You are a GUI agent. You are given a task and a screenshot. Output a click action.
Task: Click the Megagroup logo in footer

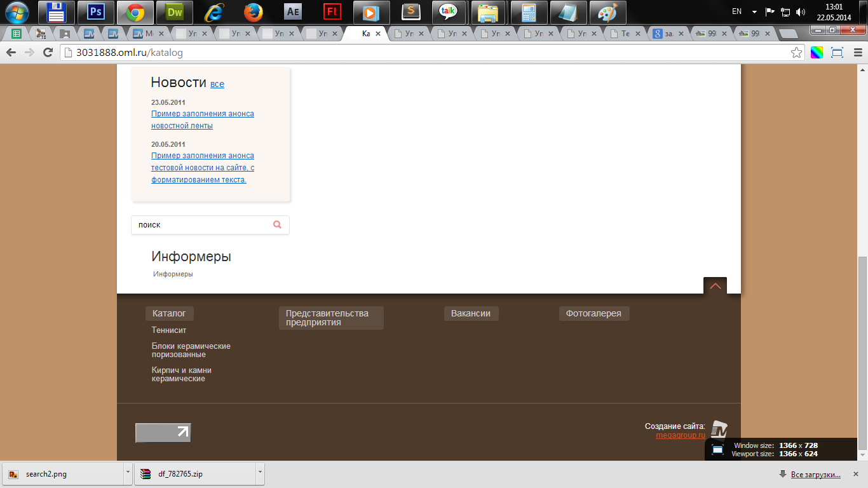pos(719,430)
